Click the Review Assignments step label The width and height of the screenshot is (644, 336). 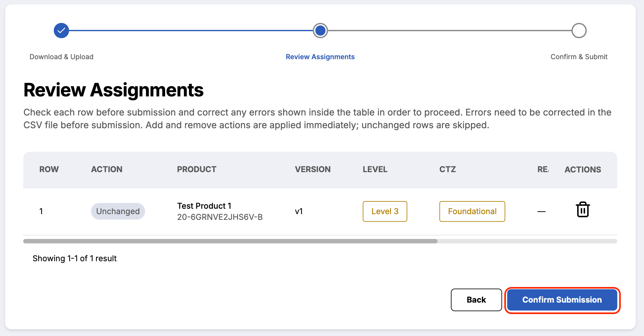click(320, 57)
